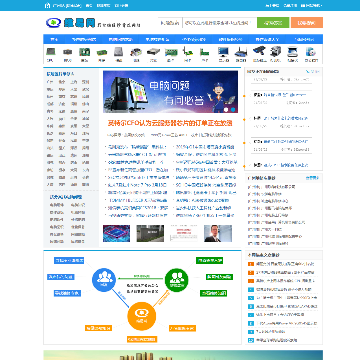
Task: Select the CPU chip category icon
Action: point(50,52)
